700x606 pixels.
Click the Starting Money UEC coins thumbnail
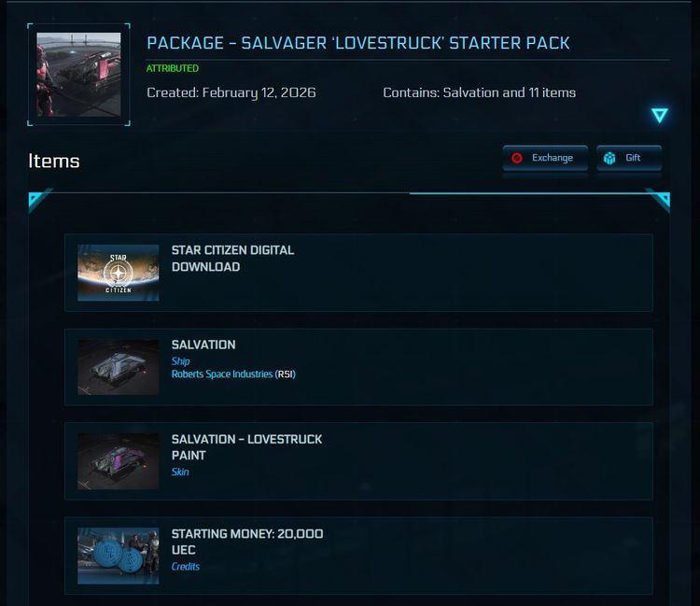pyautogui.click(x=119, y=556)
